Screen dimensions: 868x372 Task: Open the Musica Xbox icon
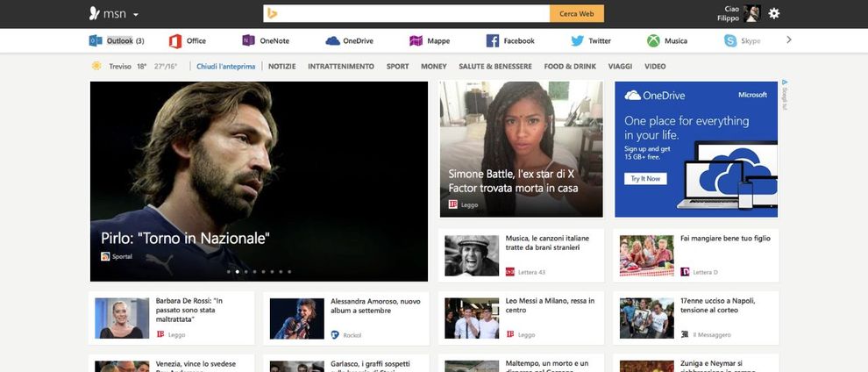653,40
